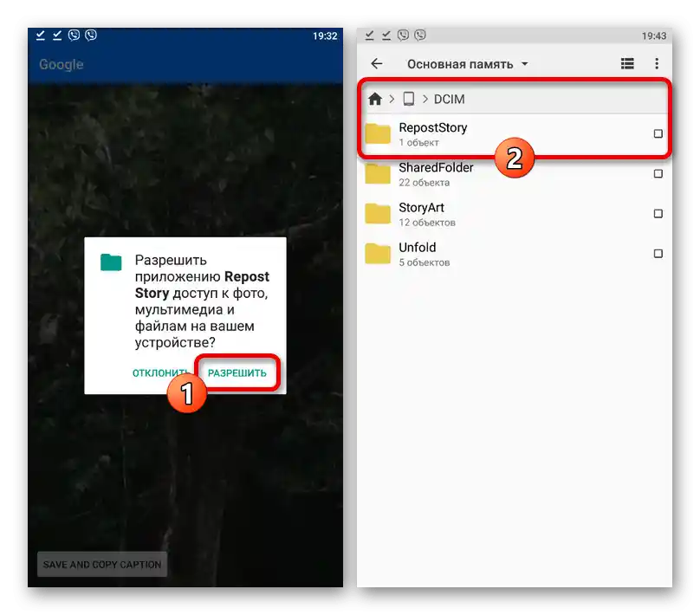This screenshot has width=700, height=615.
Task: Tap '22 объекта' count text
Action: (425, 183)
